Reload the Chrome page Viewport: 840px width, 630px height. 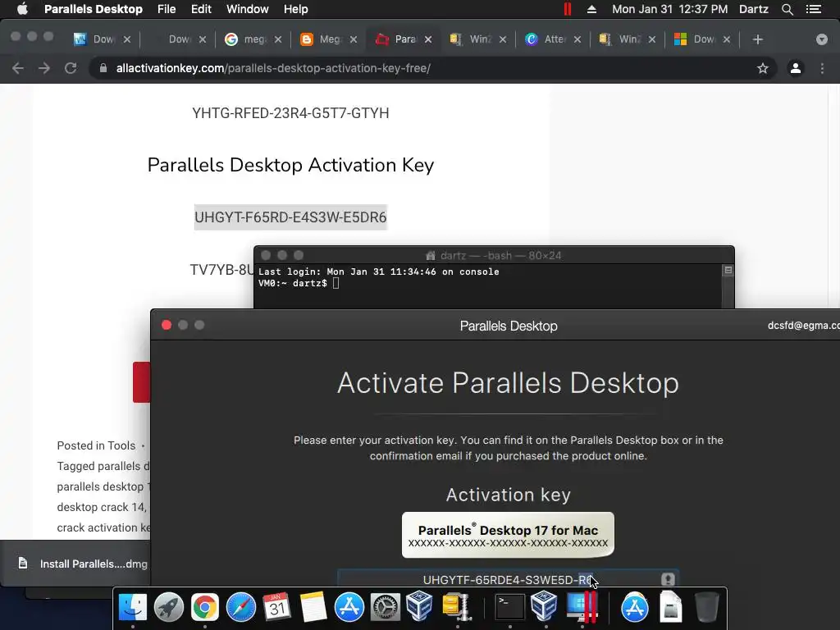coord(71,68)
